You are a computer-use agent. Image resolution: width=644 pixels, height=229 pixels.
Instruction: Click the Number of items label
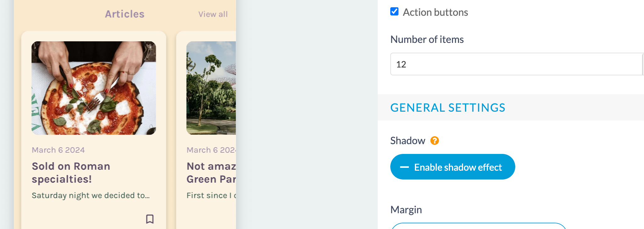pos(427,39)
